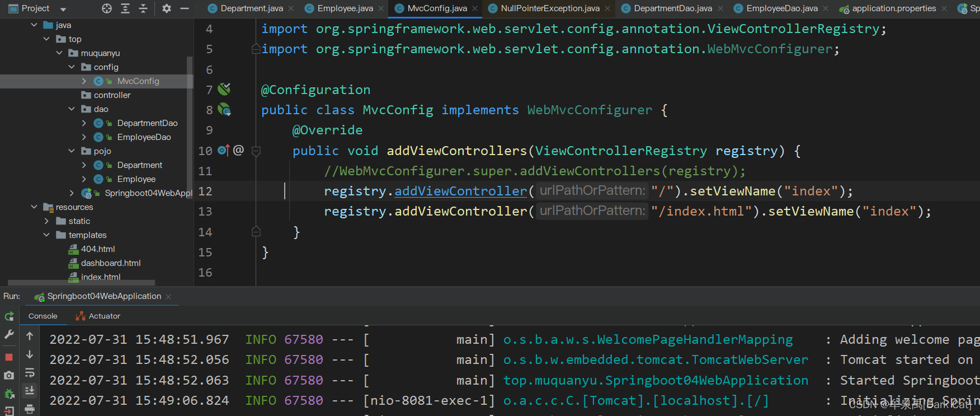Select Department class in pojo
980x416 pixels.
pyautogui.click(x=140, y=165)
